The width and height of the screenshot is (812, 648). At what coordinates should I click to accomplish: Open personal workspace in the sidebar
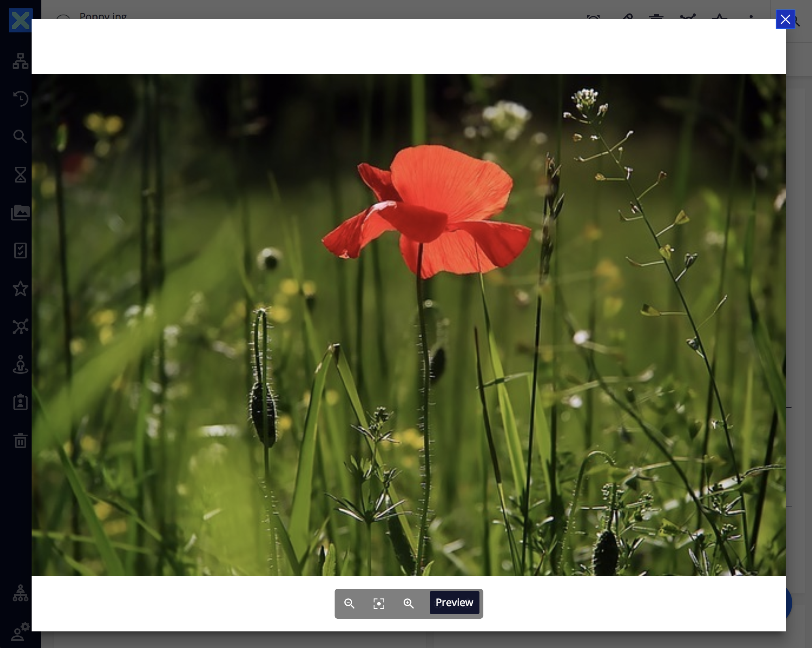[21, 364]
